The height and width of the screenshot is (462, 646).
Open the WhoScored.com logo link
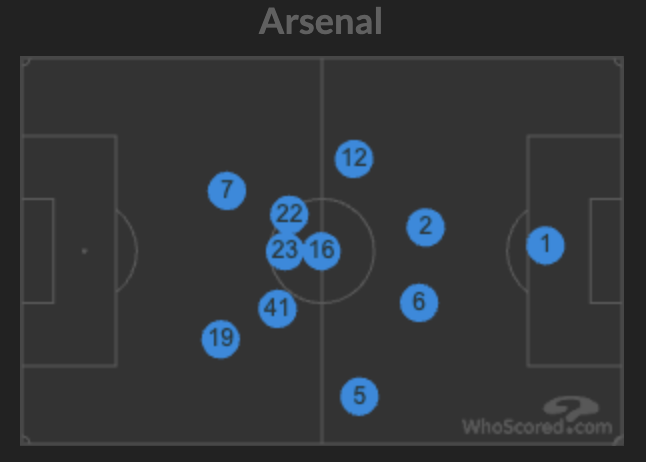point(537,419)
